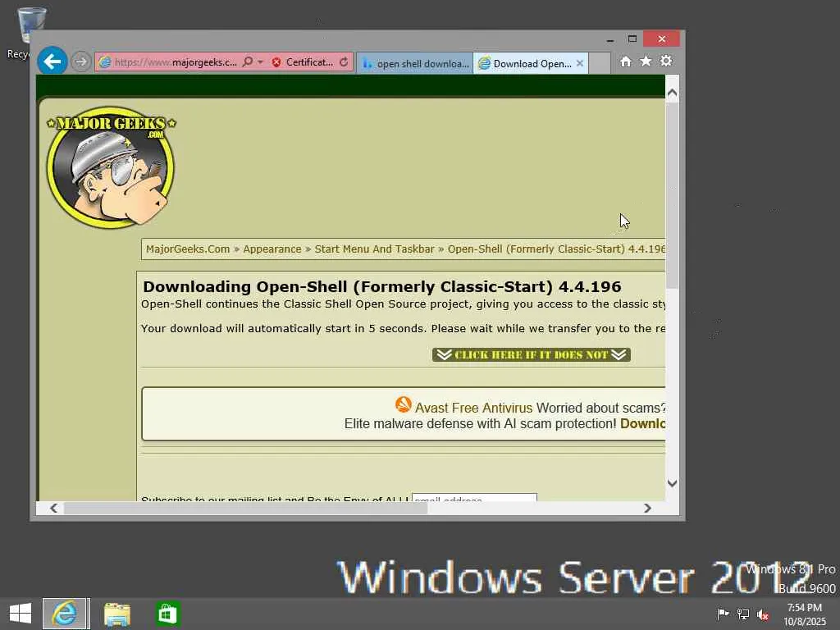Open the Open-Shell 4.4.196 breadcrumb link
The height and width of the screenshot is (630, 840).
pyautogui.click(x=556, y=249)
